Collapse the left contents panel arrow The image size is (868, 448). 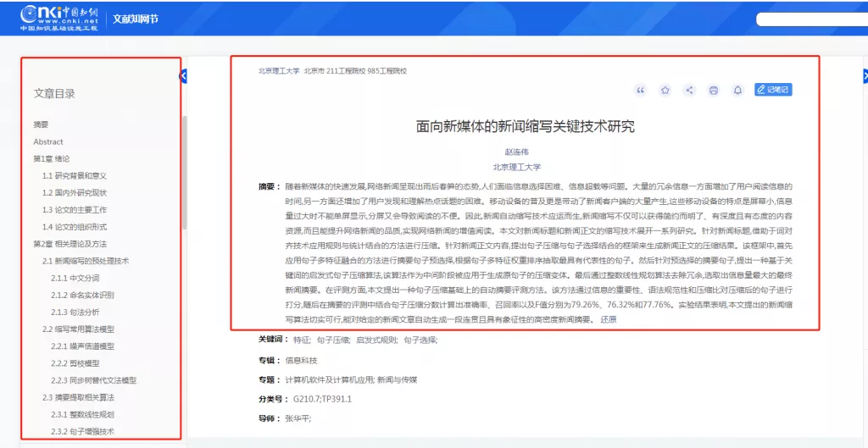(x=184, y=76)
